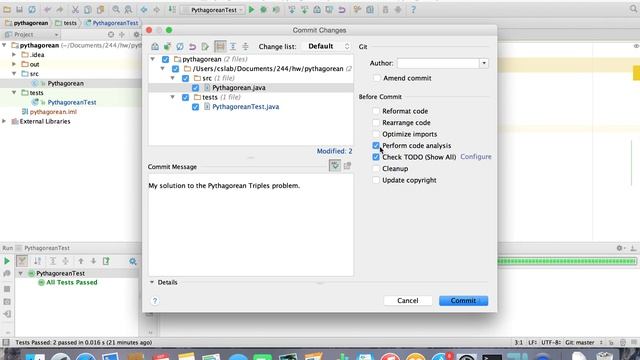Click into the Author input field

(438, 63)
